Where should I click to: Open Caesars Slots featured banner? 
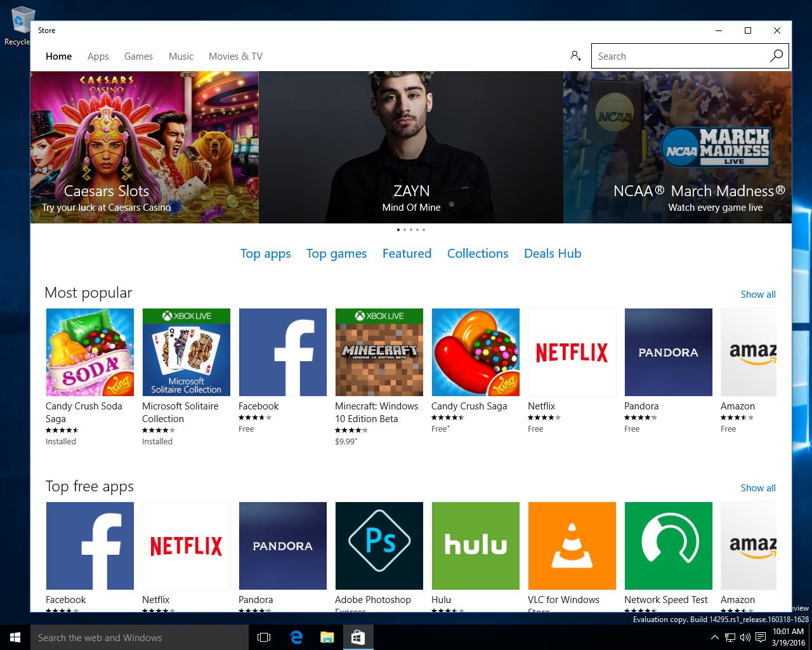click(145, 147)
